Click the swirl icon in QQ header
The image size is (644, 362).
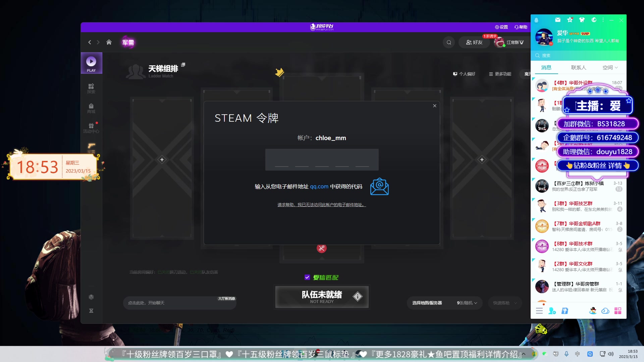pos(594,20)
